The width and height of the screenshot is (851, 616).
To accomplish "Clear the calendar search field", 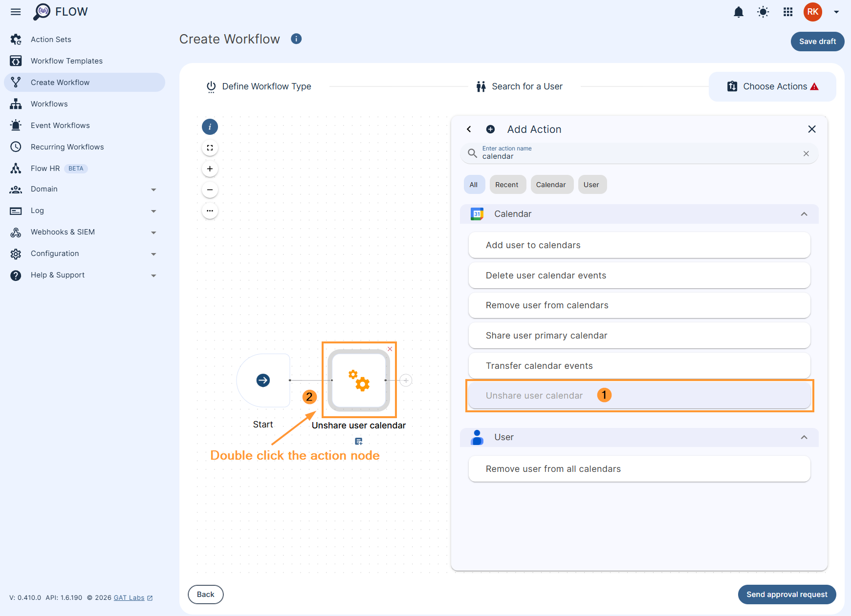I will click(x=806, y=153).
